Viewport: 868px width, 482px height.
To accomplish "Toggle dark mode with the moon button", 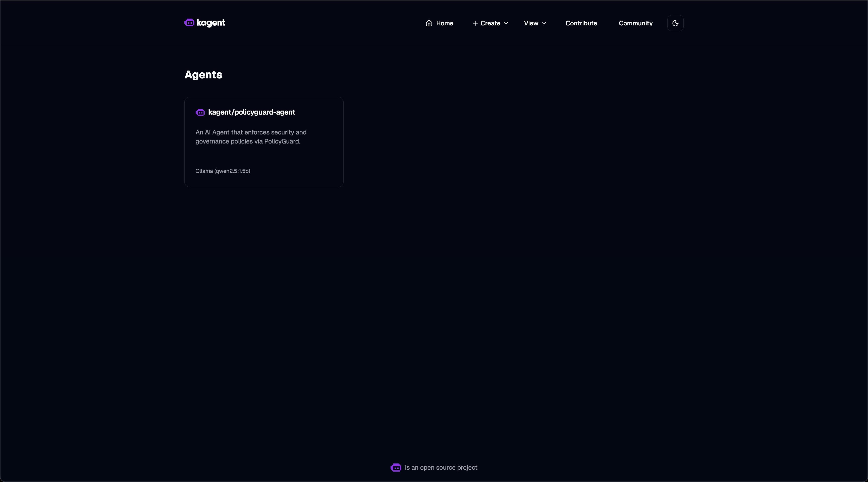I will 675,23.
